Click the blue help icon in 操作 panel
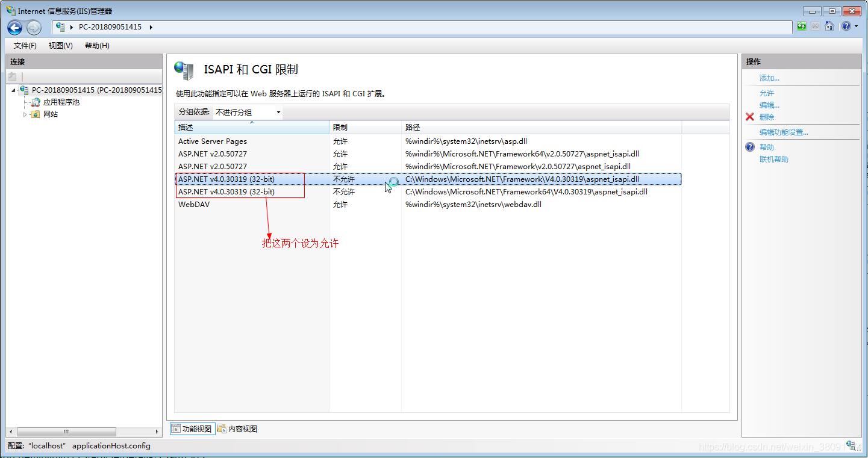Viewport: 868px width, 458px height. click(750, 147)
